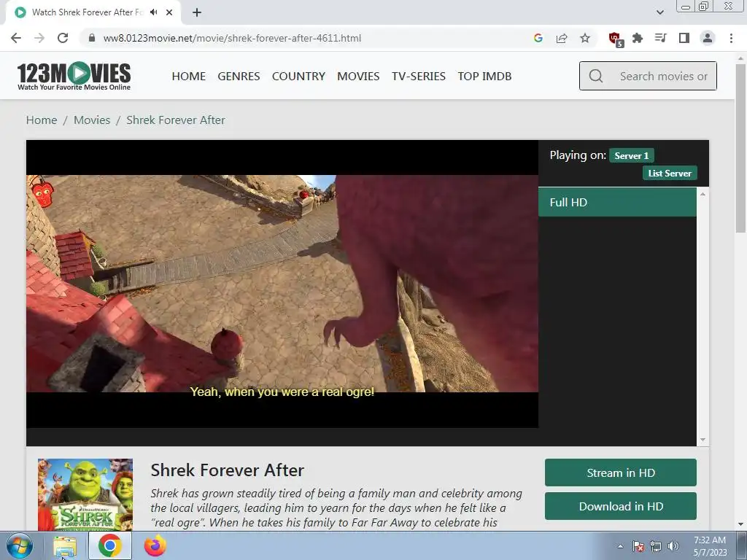
Task: Open a new tab with plus button
Action: (x=197, y=12)
